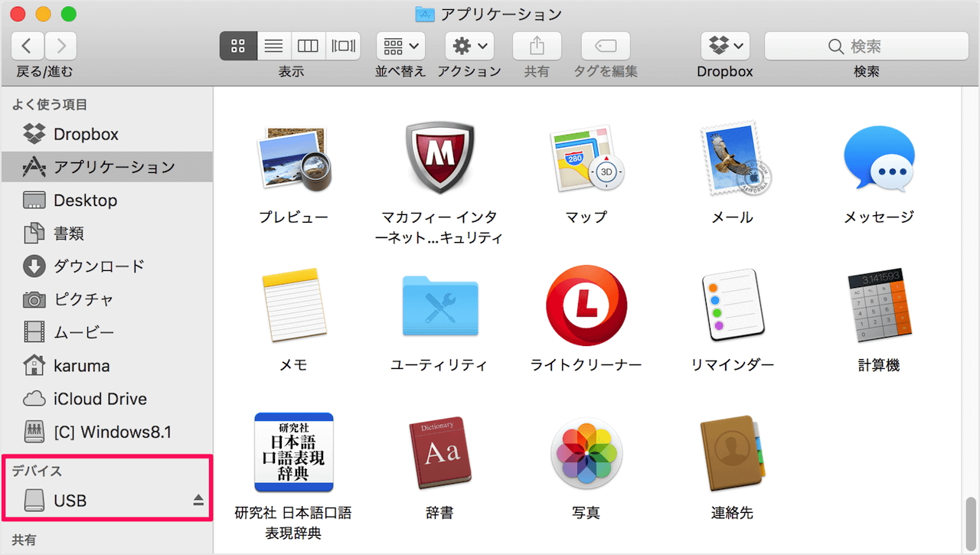This screenshot has height=555, width=980.
Task: Select ピクチャ in the sidebar
Action: [106, 299]
